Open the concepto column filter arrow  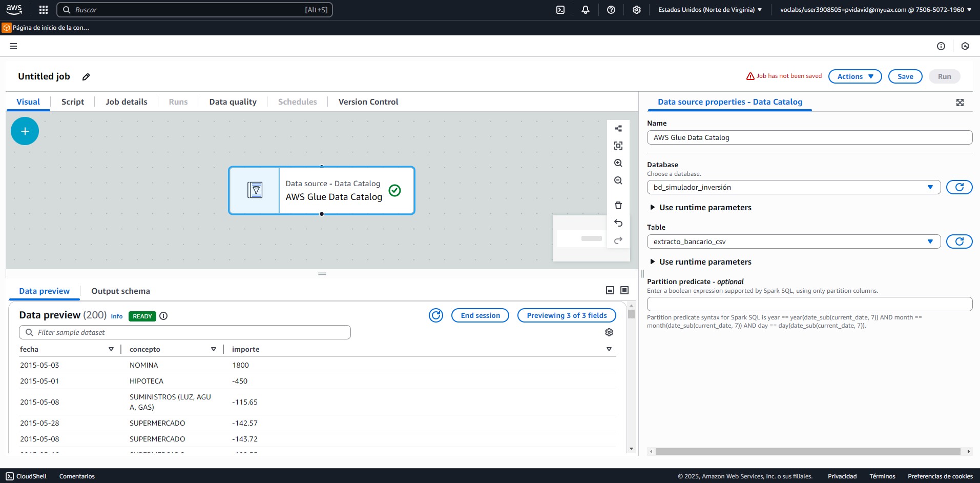[214, 349]
